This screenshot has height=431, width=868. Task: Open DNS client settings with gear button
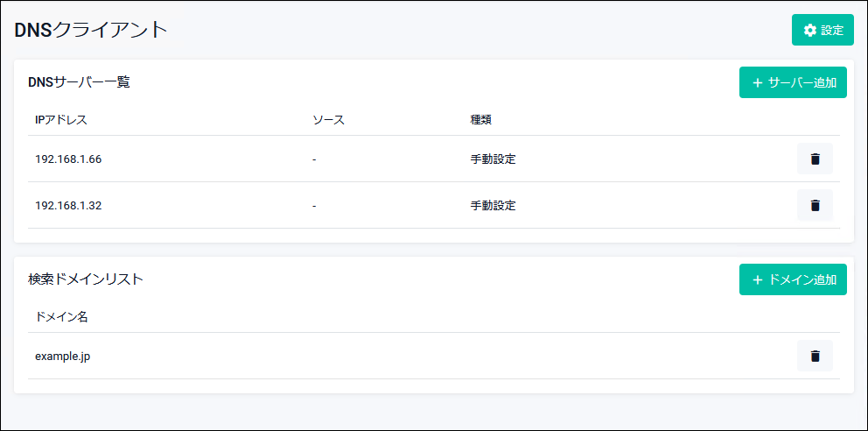(x=822, y=30)
